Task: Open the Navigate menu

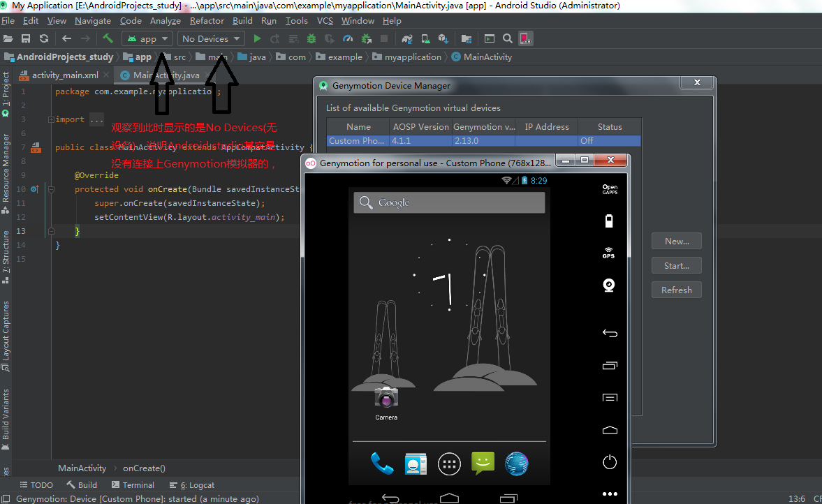Action: click(x=93, y=20)
